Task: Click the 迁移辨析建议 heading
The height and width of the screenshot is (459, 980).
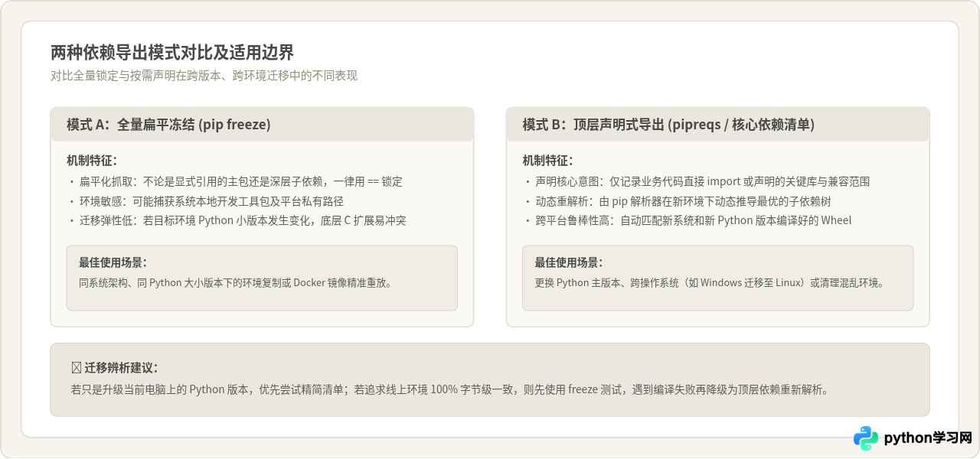Action: click(x=115, y=367)
